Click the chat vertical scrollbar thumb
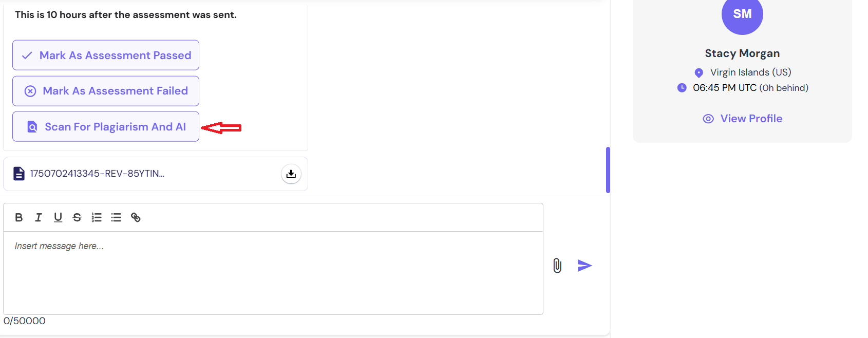 click(608, 170)
